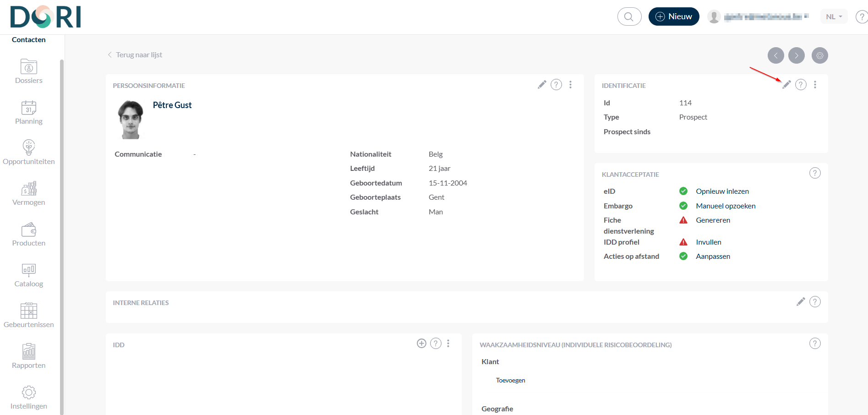The image size is (868, 415).
Task: Click the search magnifier icon
Action: click(x=629, y=16)
